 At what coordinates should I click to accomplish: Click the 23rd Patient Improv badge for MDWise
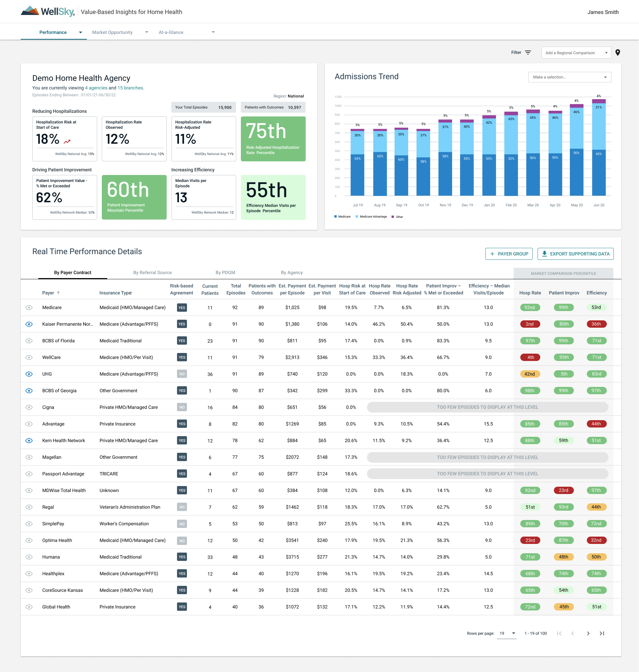563,490
